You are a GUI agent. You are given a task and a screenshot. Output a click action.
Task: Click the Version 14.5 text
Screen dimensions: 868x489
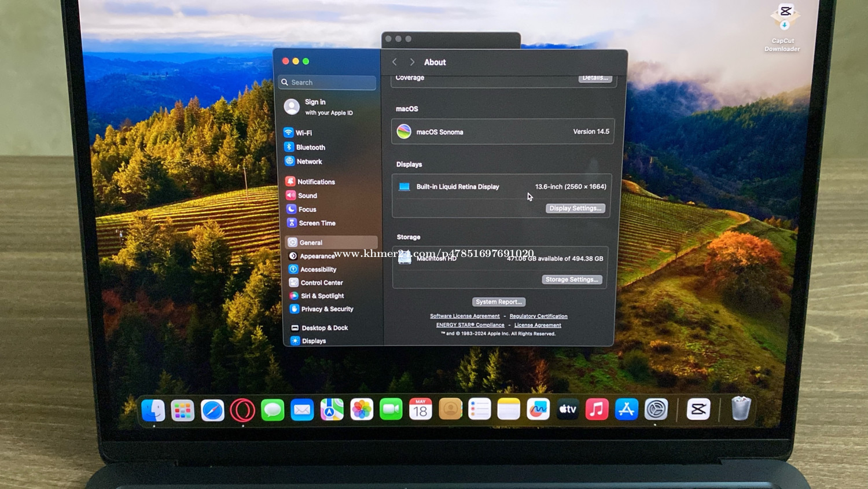(x=591, y=131)
